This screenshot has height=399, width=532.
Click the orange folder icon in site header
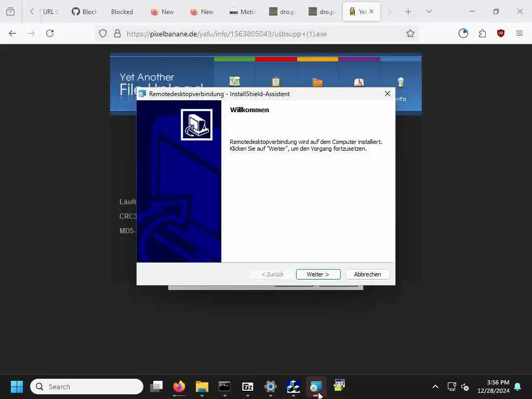[x=317, y=82]
